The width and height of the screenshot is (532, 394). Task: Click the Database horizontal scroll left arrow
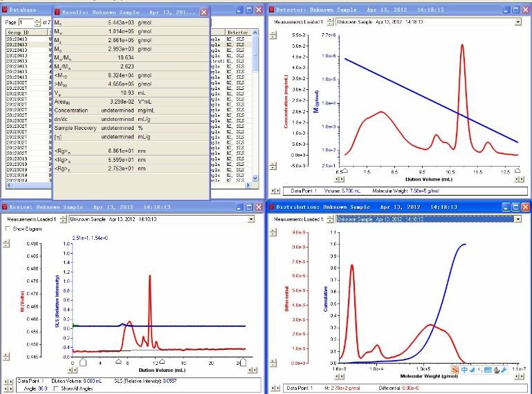click(x=9, y=185)
